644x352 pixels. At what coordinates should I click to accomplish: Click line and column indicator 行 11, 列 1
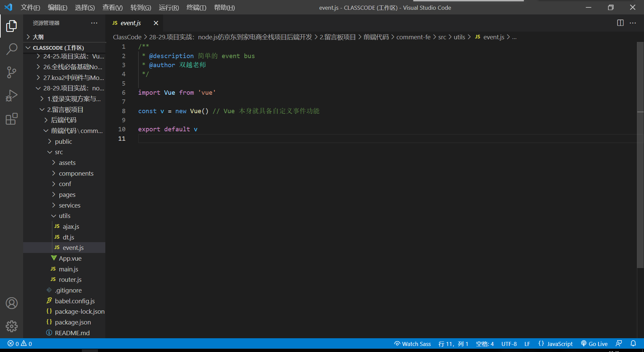pyautogui.click(x=453, y=344)
